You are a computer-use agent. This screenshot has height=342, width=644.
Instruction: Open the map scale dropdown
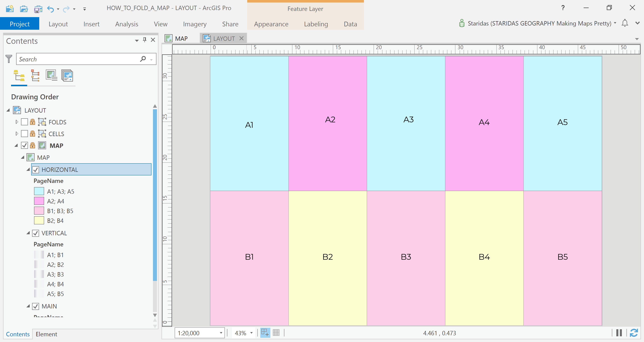[x=221, y=333]
